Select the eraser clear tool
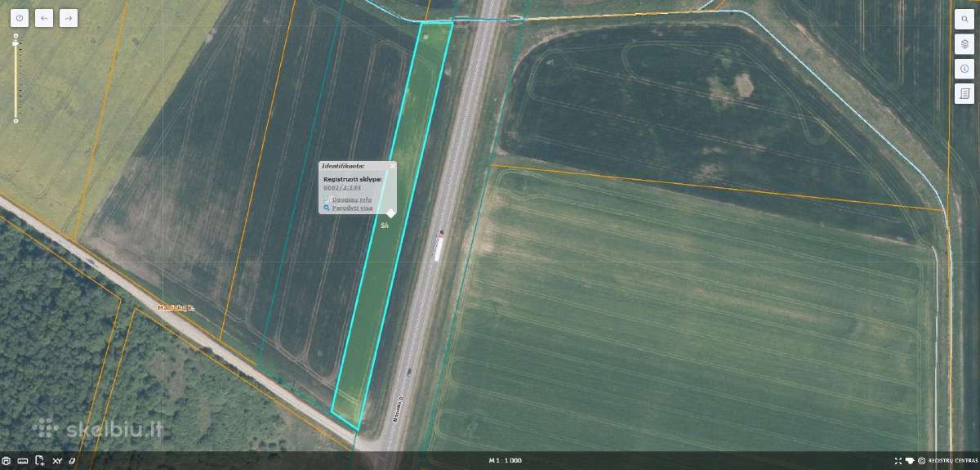This screenshot has height=470, width=980. [x=71, y=461]
